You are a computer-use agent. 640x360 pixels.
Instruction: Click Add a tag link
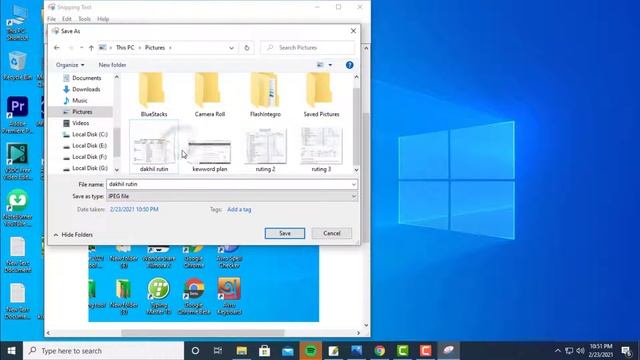(x=239, y=209)
